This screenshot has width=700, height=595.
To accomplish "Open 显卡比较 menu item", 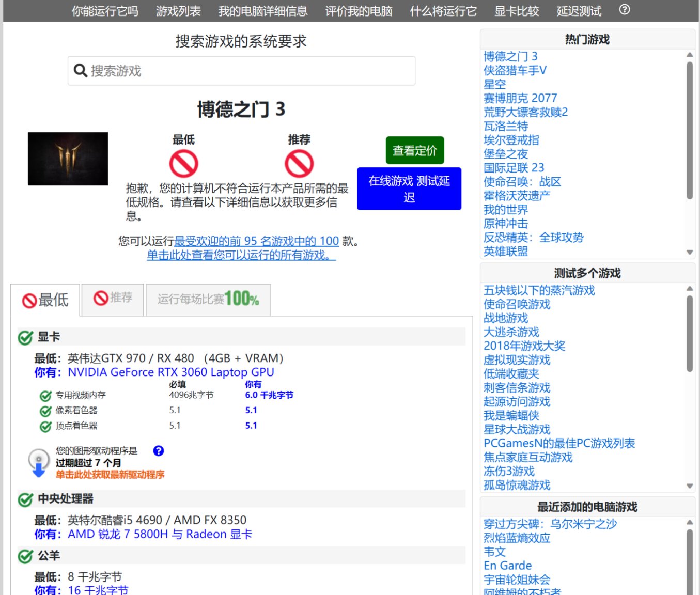I will click(x=517, y=11).
